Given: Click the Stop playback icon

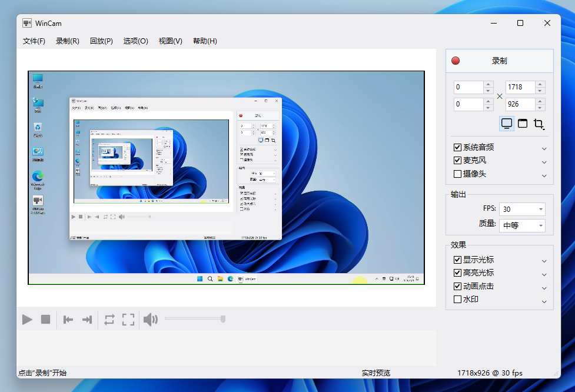Looking at the screenshot, I should click(45, 320).
